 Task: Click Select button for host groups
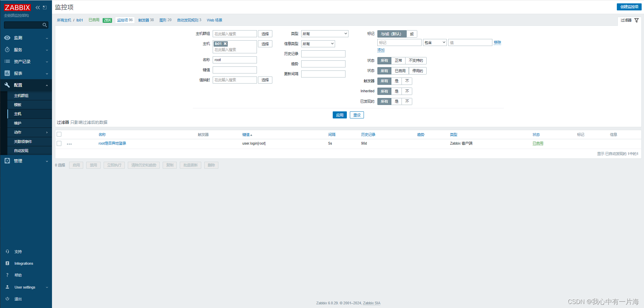click(265, 34)
